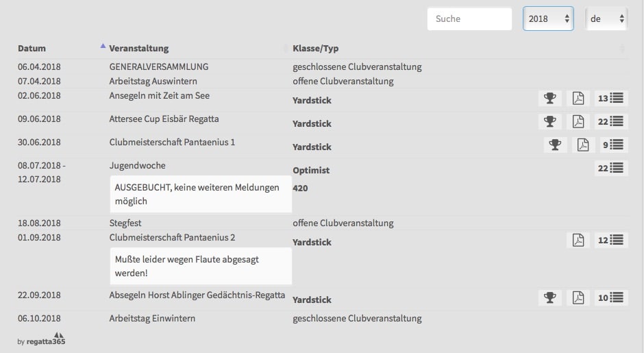
Task: Show entry list for Clubmeisterschaft Pantaenius 1
Action: (611, 145)
